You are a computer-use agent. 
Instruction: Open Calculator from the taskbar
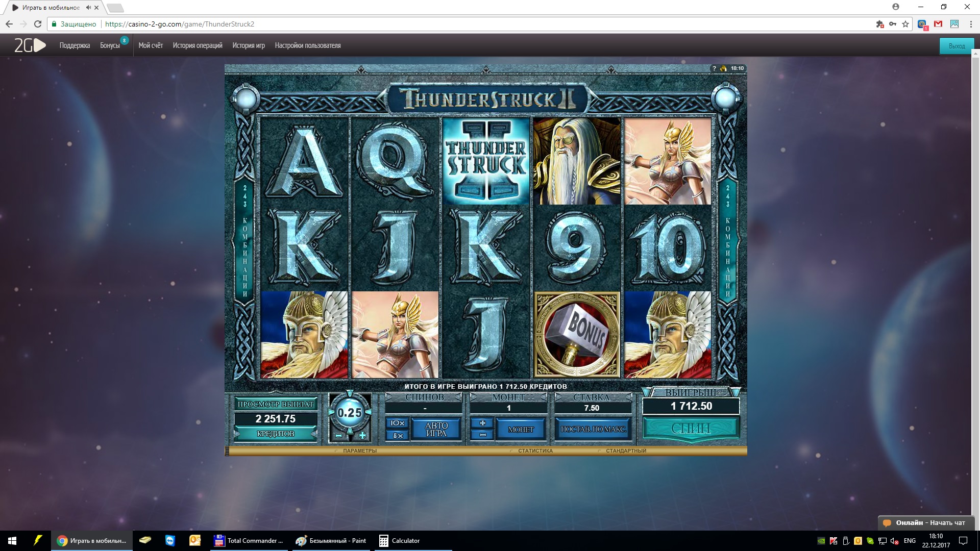tap(400, 541)
